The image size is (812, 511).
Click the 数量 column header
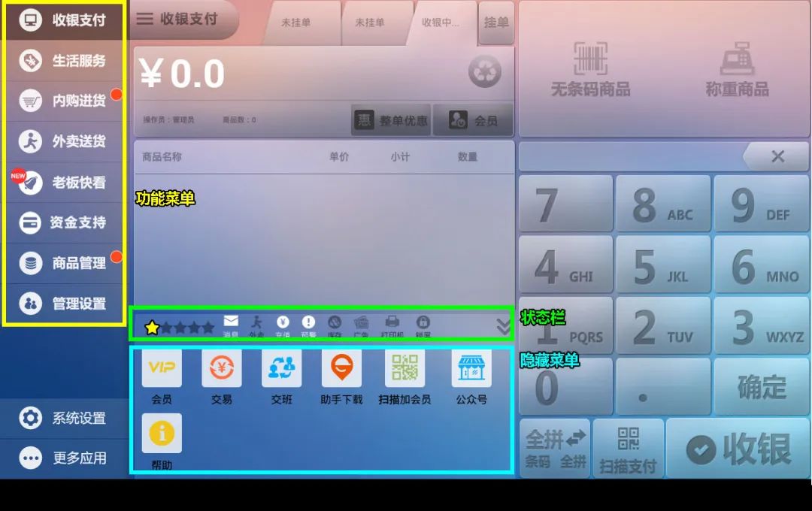click(x=467, y=156)
